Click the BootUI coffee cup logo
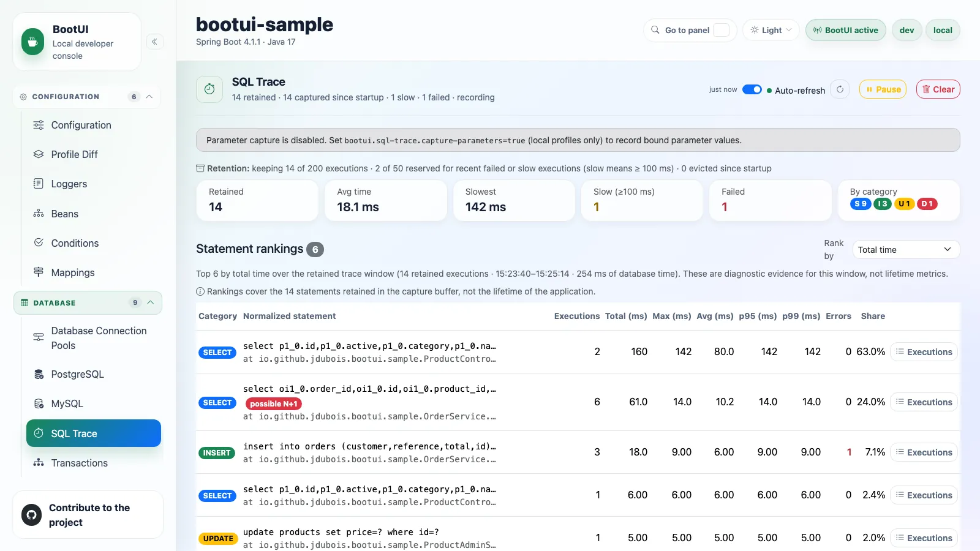This screenshot has width=980, height=551. (33, 42)
